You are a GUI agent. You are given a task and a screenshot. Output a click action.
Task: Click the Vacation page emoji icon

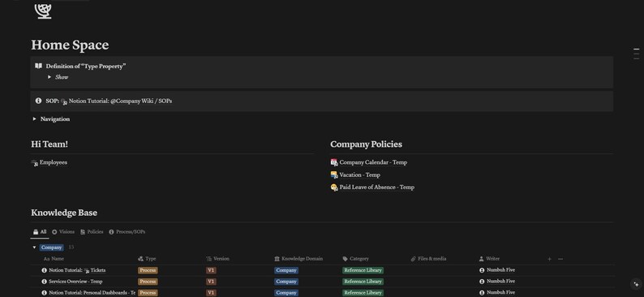point(334,174)
